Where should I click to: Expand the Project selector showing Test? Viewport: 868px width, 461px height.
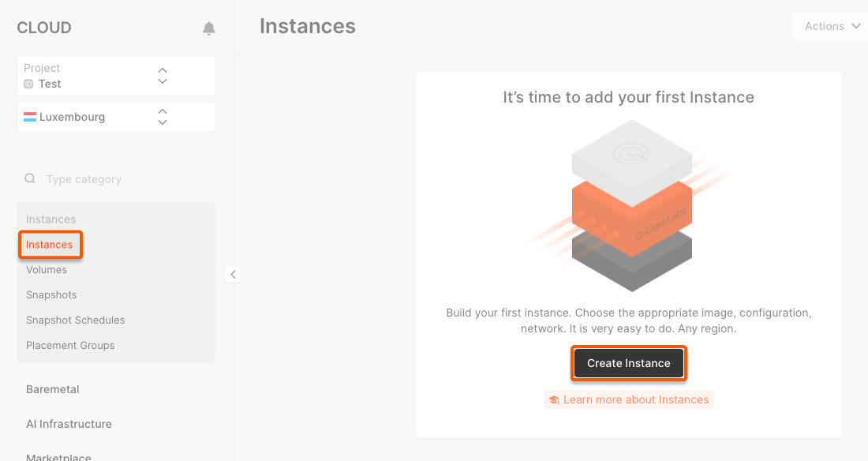click(x=162, y=76)
